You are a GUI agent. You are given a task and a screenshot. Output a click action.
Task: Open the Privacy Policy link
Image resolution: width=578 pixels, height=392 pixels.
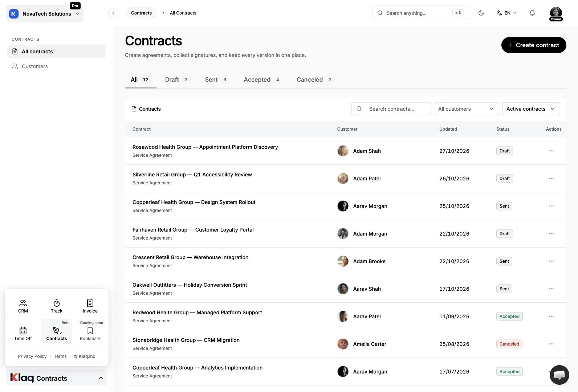[x=32, y=356]
